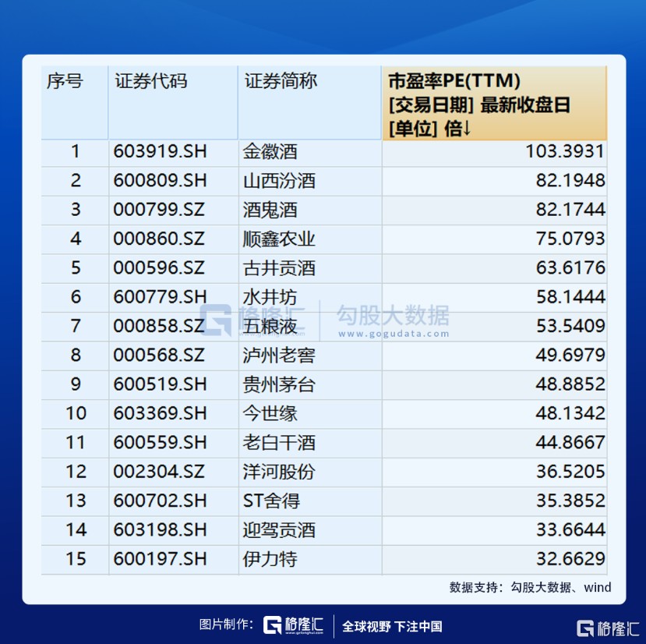
Task: Select stock code 600559.SH
Action: tap(160, 442)
